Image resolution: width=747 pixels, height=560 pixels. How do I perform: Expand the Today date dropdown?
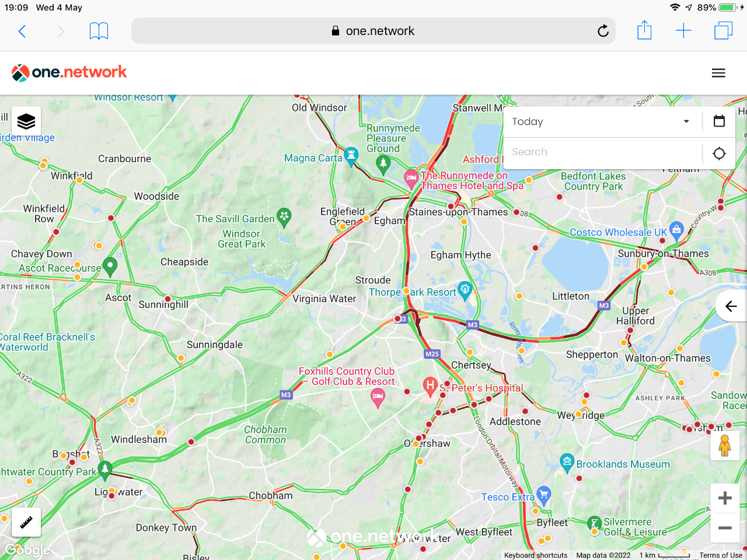602,121
